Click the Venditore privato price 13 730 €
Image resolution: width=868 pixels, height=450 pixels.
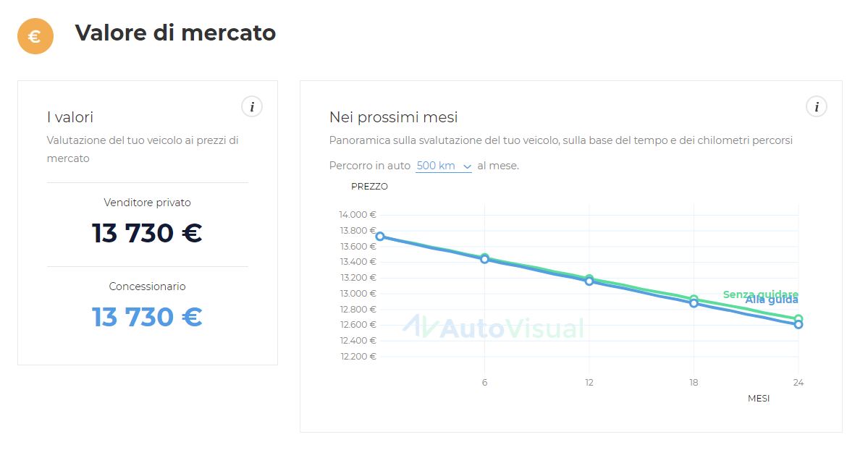[147, 233]
